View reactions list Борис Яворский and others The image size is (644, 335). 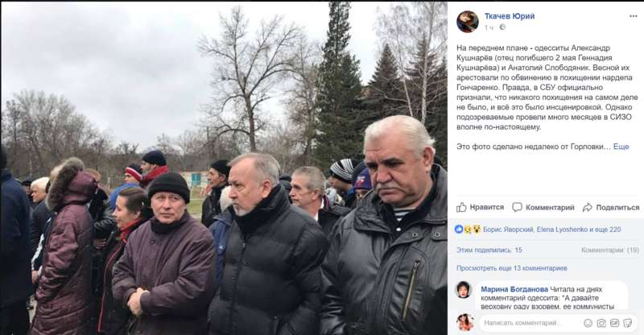[x=551, y=230]
